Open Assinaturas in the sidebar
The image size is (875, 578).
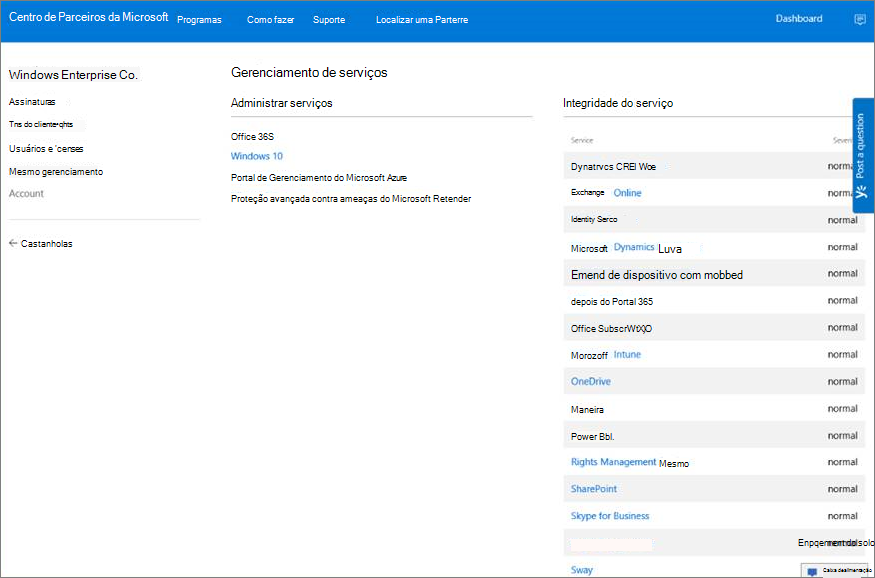(32, 102)
